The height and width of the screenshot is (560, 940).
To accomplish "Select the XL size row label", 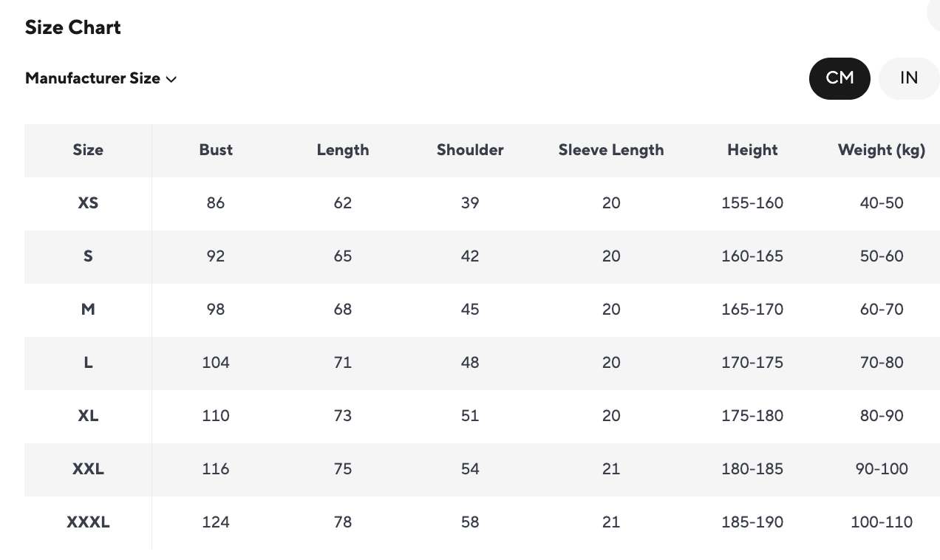I will pyautogui.click(x=88, y=416).
